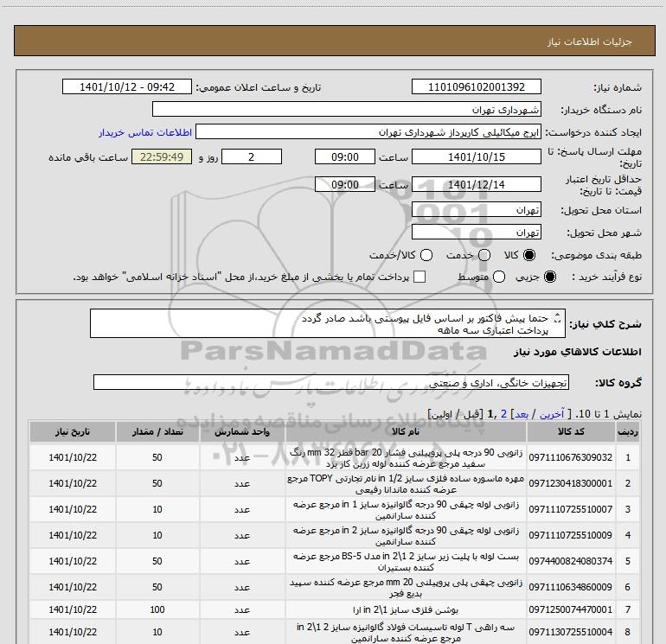666x644 pixels.
Task: Click item code 0971250074470001
Action: tap(571, 609)
